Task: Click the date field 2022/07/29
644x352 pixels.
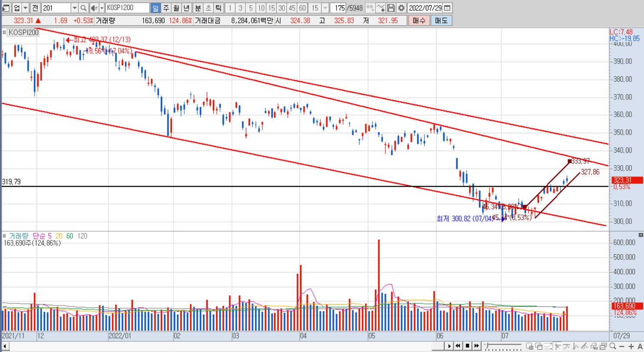Action: click(425, 8)
